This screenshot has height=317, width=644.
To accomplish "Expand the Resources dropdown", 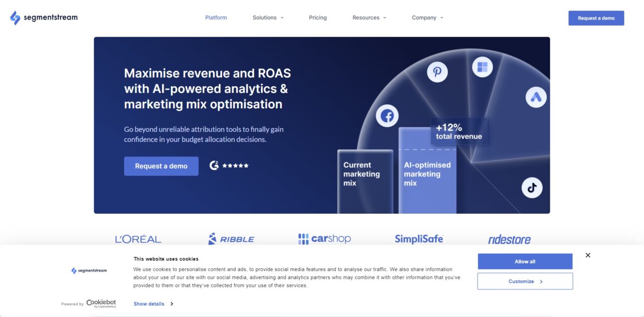I will tap(369, 18).
